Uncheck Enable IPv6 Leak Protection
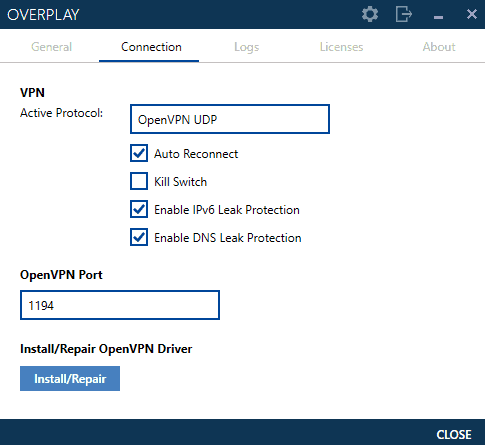This screenshot has height=445, width=485. click(x=139, y=209)
